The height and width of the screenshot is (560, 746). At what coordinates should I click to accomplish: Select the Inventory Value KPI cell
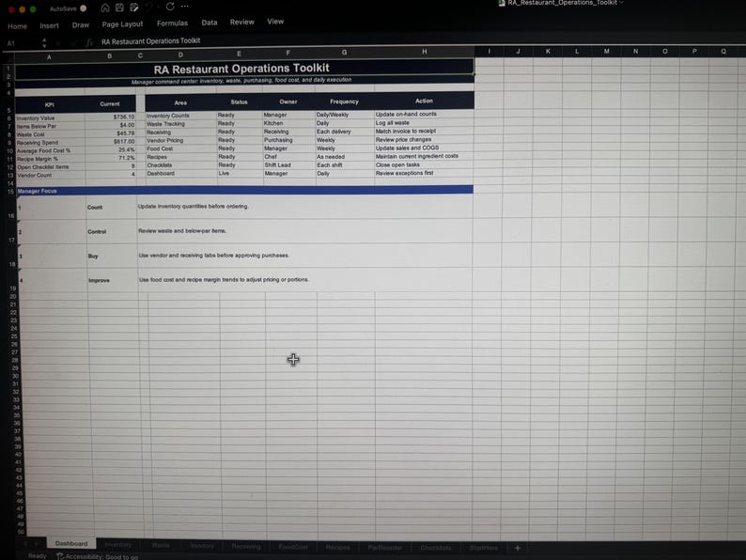(50, 118)
